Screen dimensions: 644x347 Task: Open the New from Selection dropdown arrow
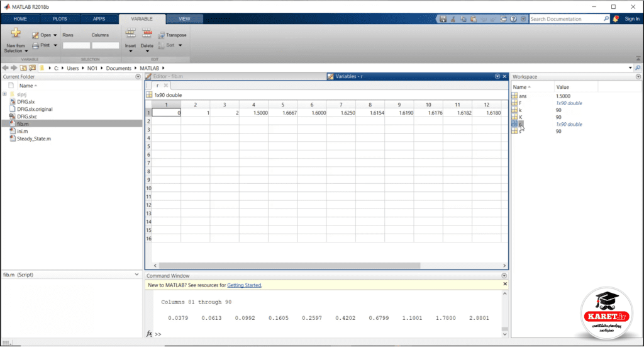26,51
